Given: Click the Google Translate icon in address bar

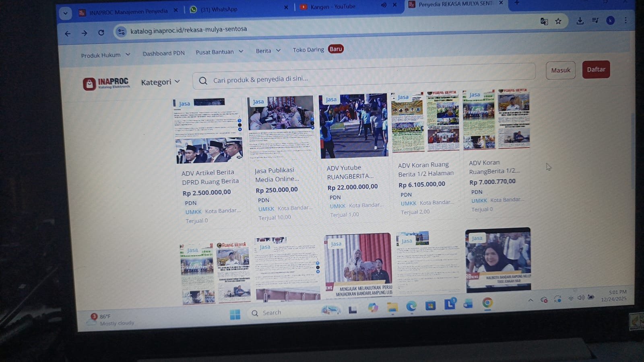Looking at the screenshot, I should coord(544,22).
